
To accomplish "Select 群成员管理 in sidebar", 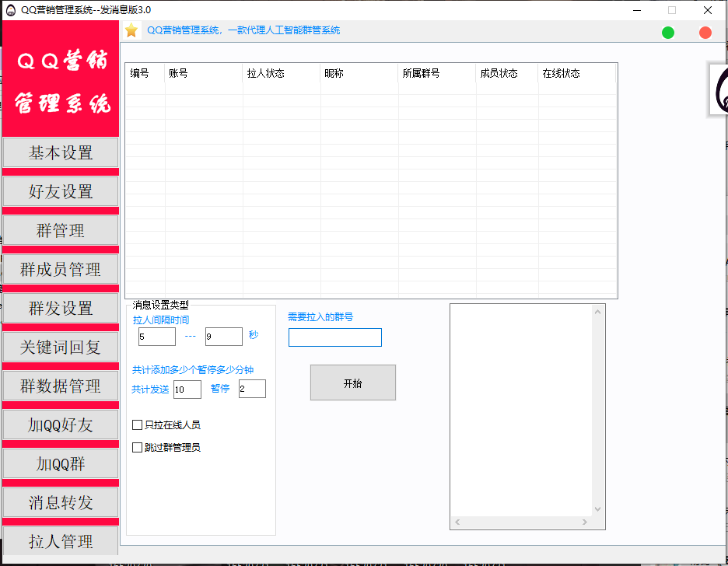I will click(61, 270).
